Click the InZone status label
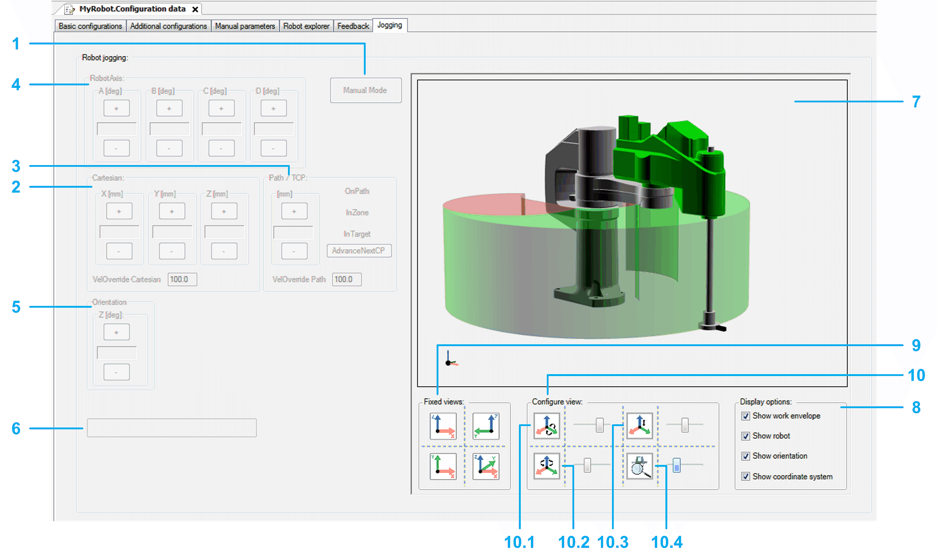This screenshot has width=937, height=560. pos(357,212)
